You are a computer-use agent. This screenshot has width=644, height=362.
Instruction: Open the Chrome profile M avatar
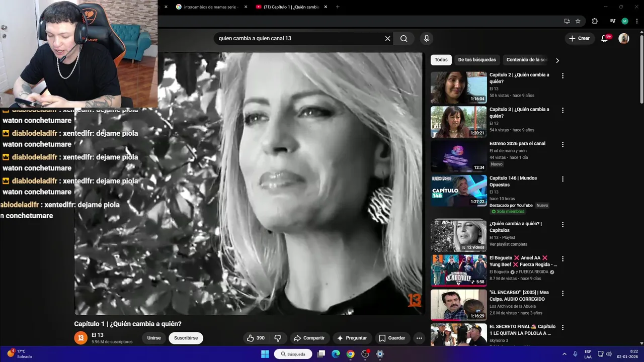[625, 21]
